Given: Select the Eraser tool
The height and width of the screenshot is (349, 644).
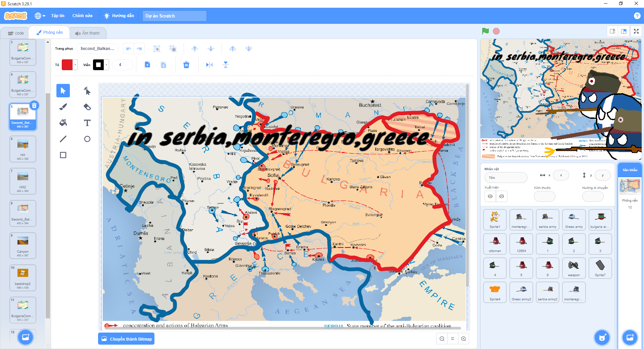Looking at the screenshot, I should 87,107.
